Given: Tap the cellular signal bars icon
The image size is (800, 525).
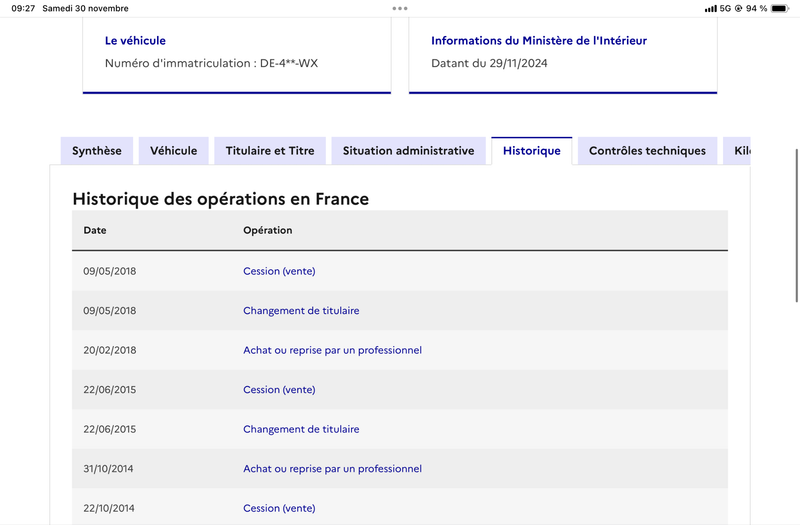Looking at the screenshot, I should (710, 9).
